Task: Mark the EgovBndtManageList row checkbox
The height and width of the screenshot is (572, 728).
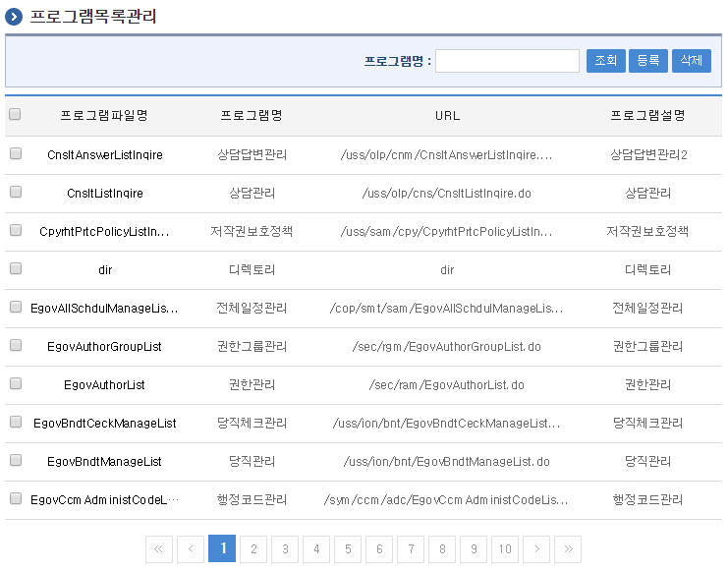Action: [15, 460]
